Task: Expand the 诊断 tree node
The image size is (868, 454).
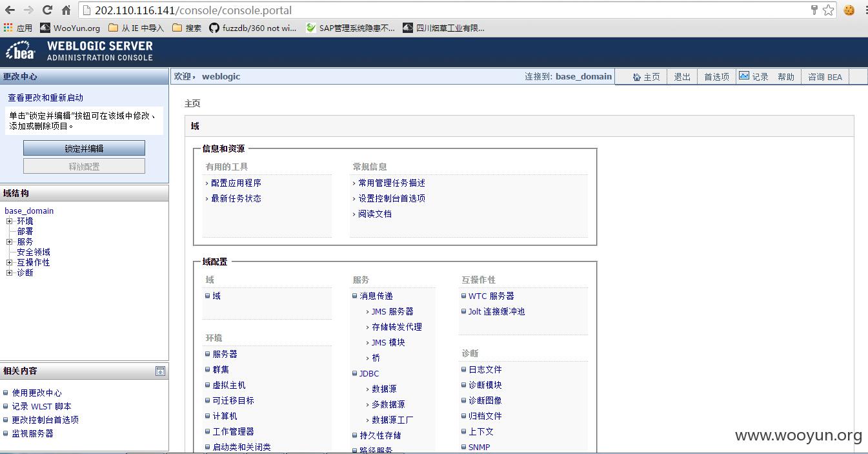Action: click(x=9, y=273)
